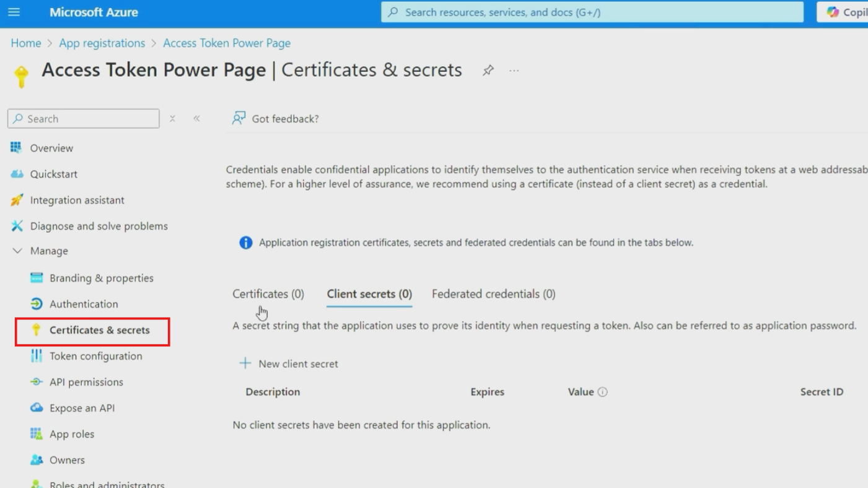Click the Branding & properties icon
Image resolution: width=868 pixels, height=488 pixels.
pyautogui.click(x=37, y=277)
